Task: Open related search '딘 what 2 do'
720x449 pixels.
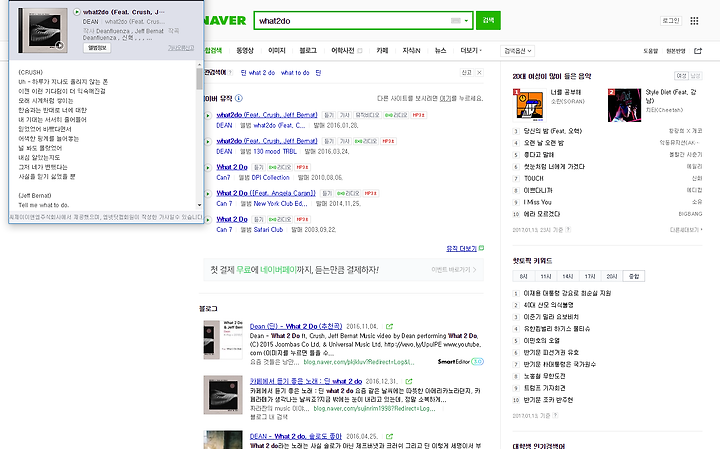Action: tap(258, 73)
